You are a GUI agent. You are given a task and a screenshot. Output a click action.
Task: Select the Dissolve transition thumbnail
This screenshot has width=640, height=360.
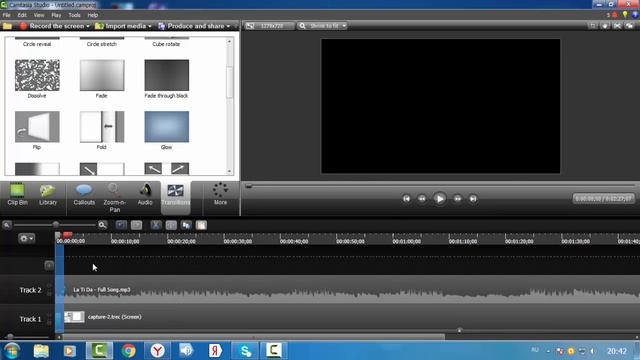(37, 75)
